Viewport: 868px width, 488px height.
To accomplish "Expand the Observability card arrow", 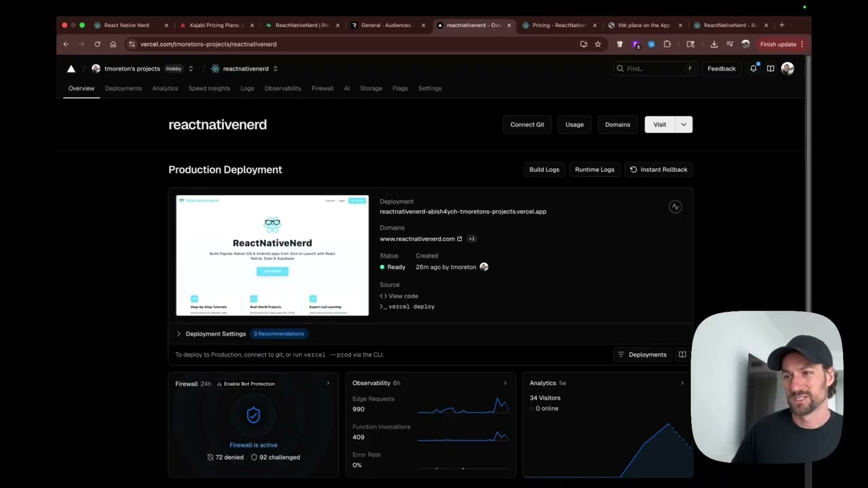I will (x=505, y=383).
